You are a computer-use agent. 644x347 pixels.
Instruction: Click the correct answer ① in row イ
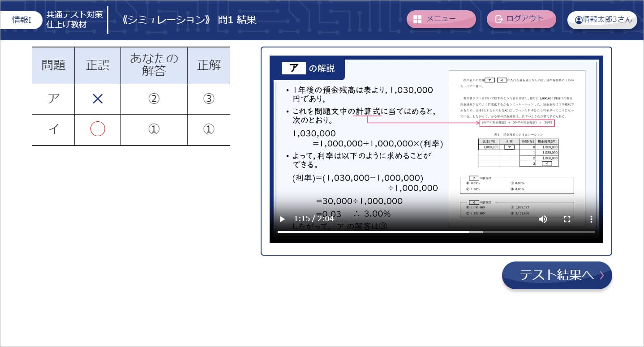209,129
